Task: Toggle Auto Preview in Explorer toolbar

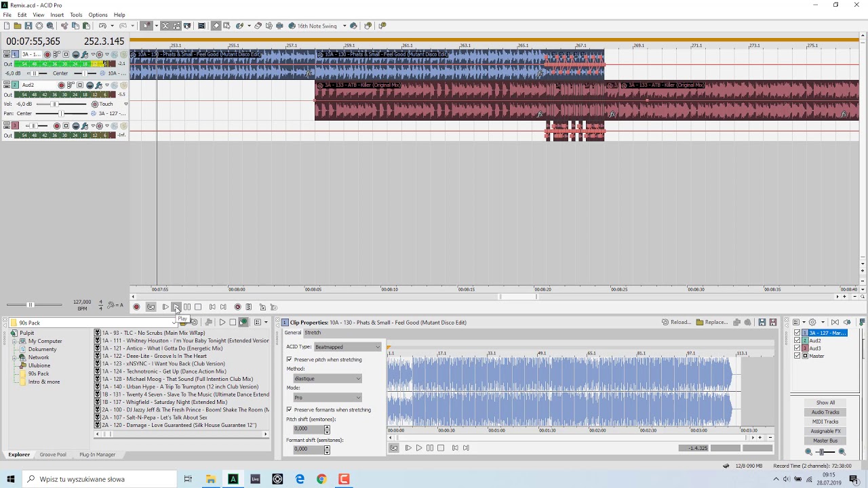Action: click(243, 322)
